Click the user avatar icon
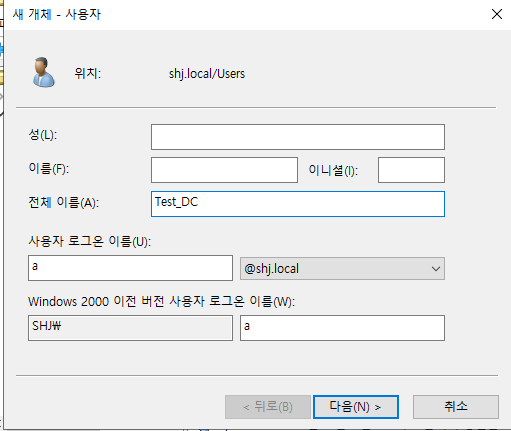 (44, 72)
